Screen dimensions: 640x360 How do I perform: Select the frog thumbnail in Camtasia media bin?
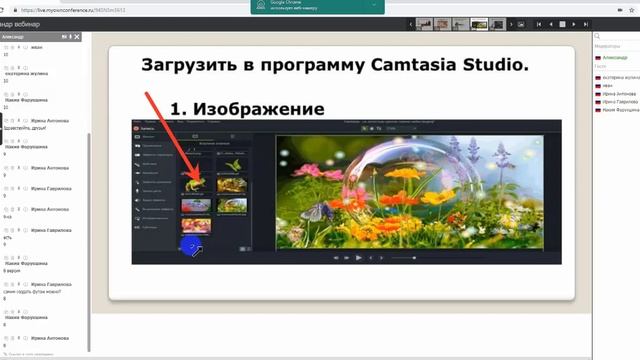[x=196, y=184]
